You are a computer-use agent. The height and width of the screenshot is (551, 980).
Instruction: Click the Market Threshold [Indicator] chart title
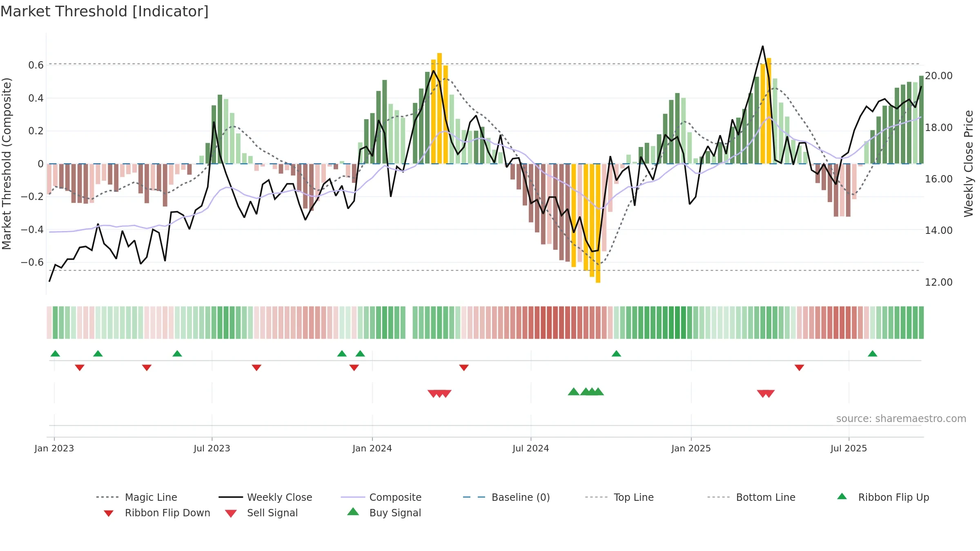point(105,11)
